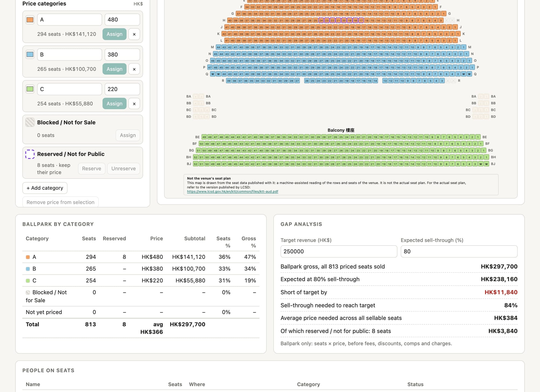
Task: Open the blue color swatch for category B
Action: click(30, 54)
